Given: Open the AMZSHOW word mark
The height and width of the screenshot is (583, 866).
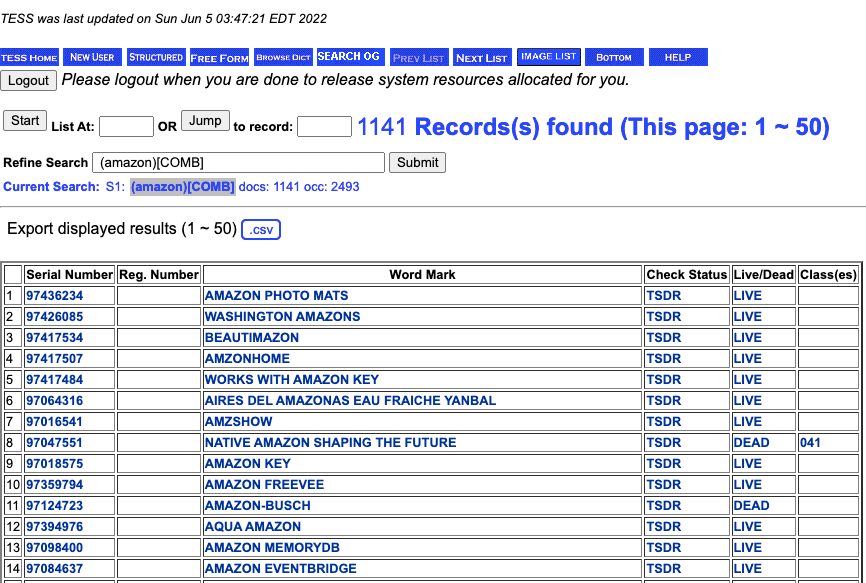Looking at the screenshot, I should (x=238, y=421).
